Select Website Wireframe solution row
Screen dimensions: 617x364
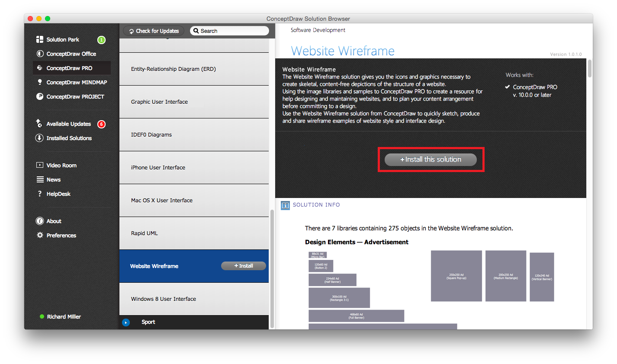click(194, 266)
